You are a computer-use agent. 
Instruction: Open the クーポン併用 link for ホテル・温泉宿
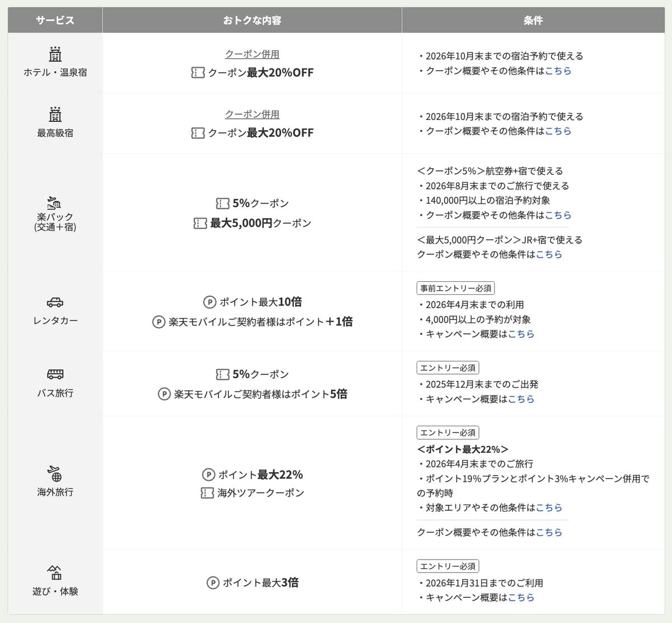253,54
